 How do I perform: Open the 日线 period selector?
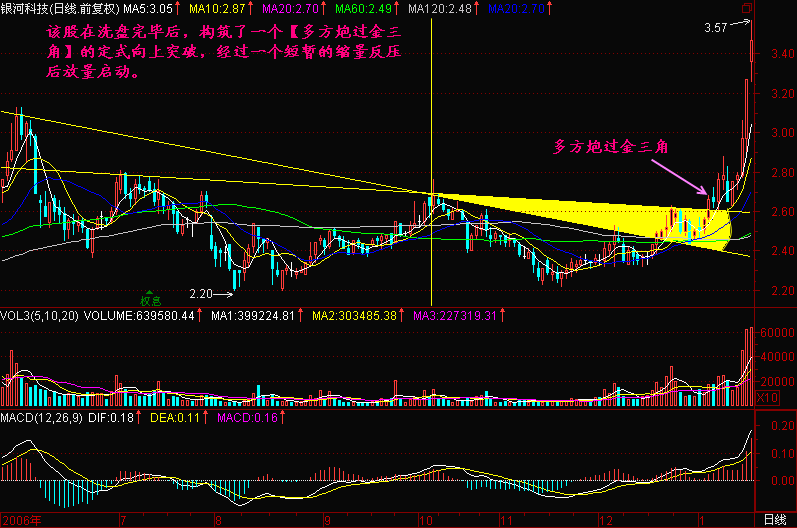[x=774, y=520]
